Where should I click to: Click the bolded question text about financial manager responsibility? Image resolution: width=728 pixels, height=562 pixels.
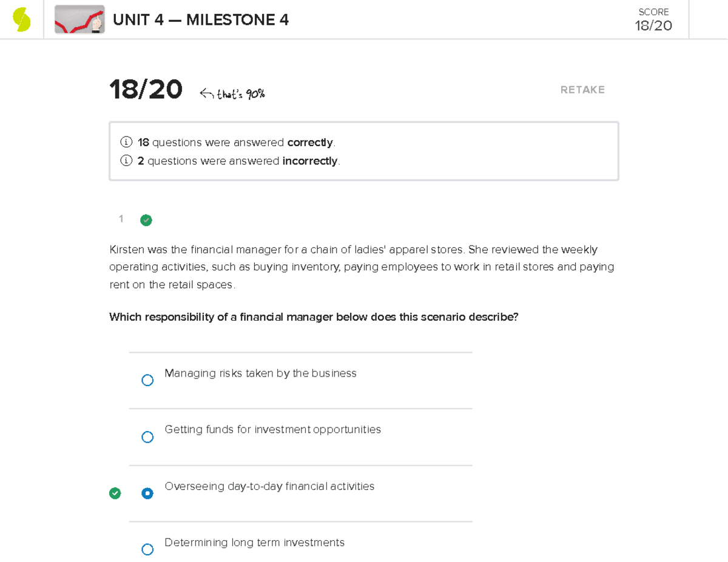[313, 316]
